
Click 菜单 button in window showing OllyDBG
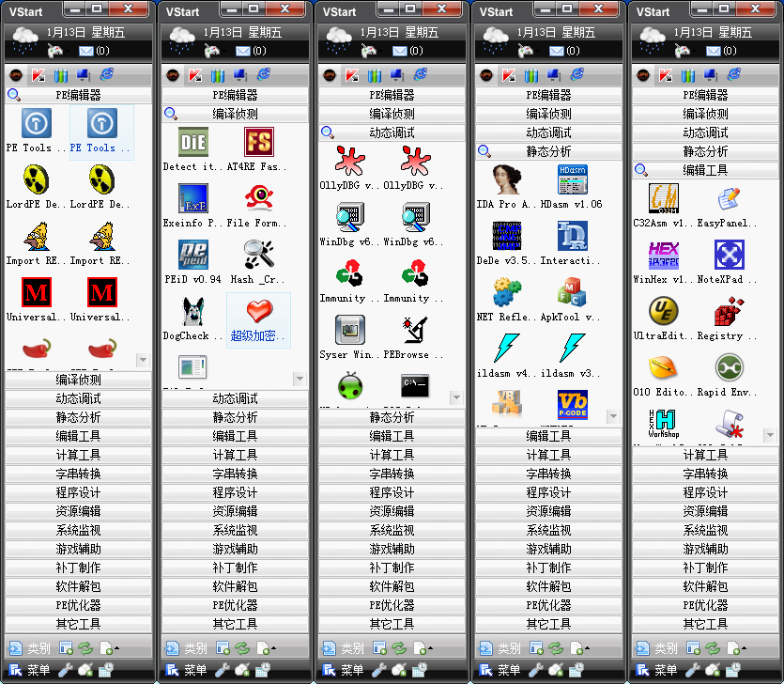[343, 670]
